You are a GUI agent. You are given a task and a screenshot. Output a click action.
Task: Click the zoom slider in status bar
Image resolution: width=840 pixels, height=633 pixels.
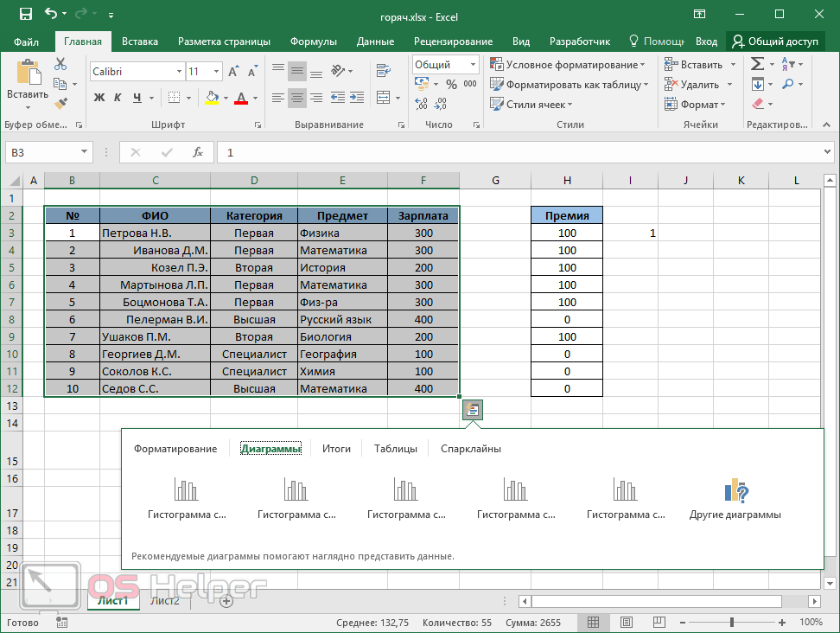click(732, 622)
